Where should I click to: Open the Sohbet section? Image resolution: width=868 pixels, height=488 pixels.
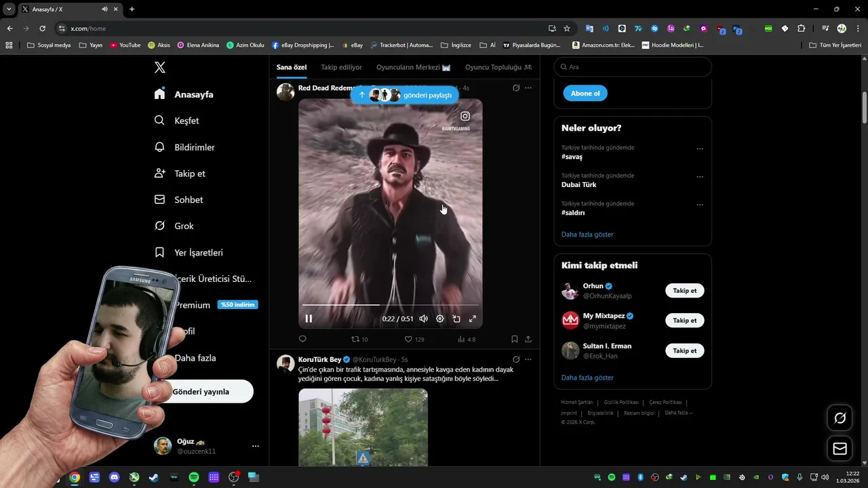click(x=178, y=200)
